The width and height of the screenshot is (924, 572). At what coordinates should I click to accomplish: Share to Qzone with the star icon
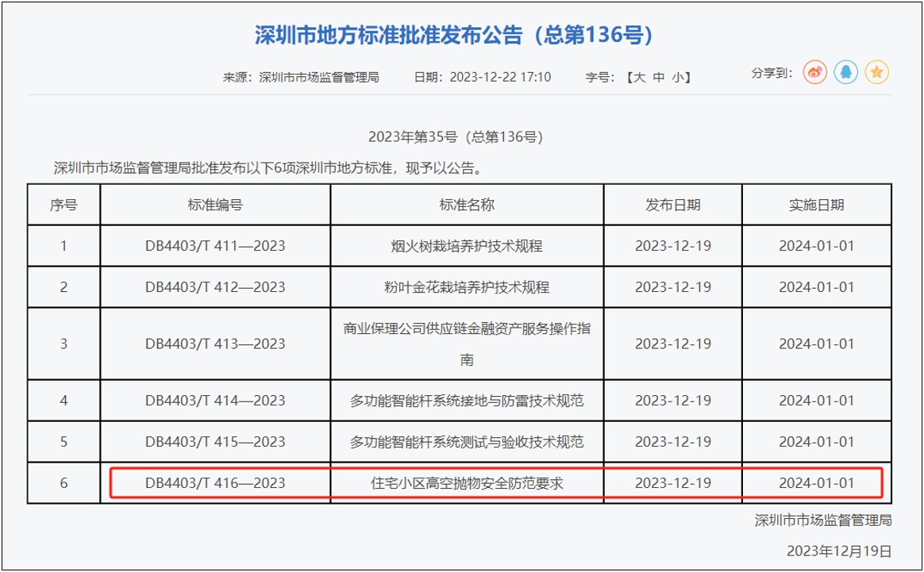click(x=876, y=73)
